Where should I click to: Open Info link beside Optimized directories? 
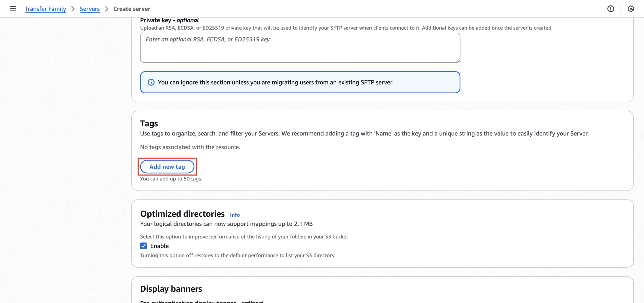click(x=235, y=215)
